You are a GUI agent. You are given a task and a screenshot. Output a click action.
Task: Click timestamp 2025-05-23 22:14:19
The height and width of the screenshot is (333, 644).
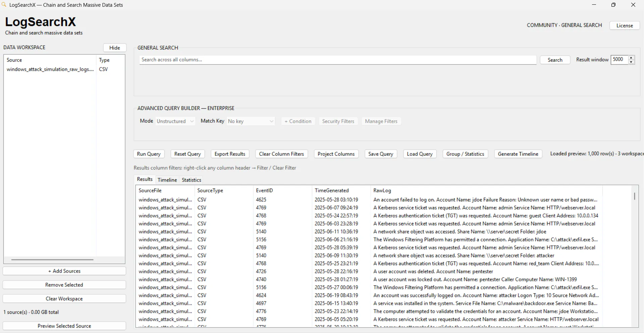pos(336,311)
